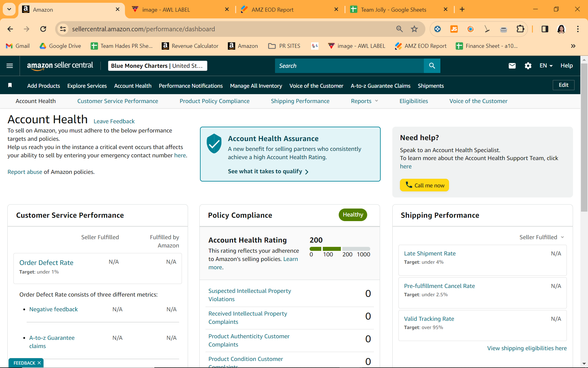Open the Eligibilities tab
Image resolution: width=588 pixels, height=368 pixels.
[414, 101]
